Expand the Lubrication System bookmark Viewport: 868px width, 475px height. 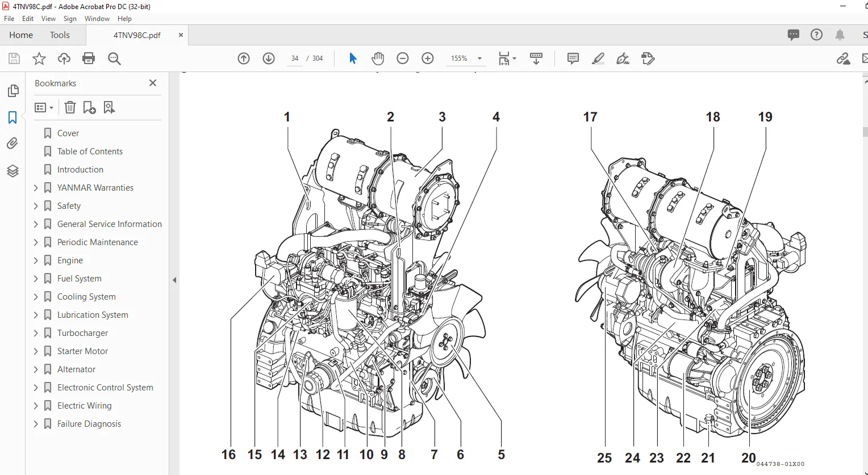(36, 315)
